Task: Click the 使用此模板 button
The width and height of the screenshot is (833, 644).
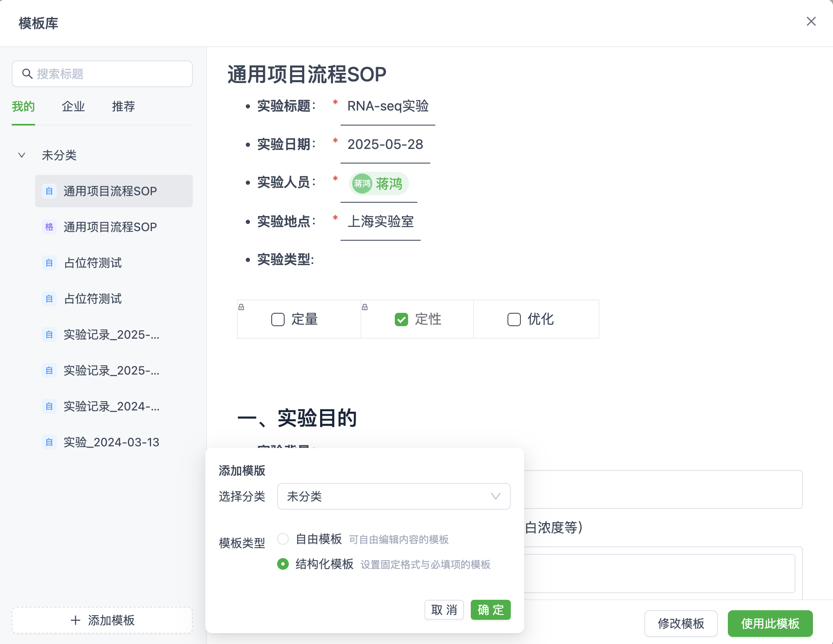Action: click(x=770, y=624)
